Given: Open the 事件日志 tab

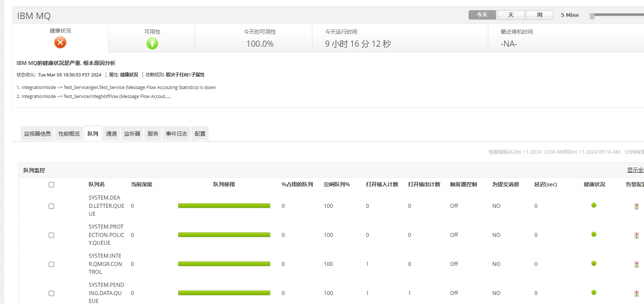Looking at the screenshot, I should (x=176, y=134).
